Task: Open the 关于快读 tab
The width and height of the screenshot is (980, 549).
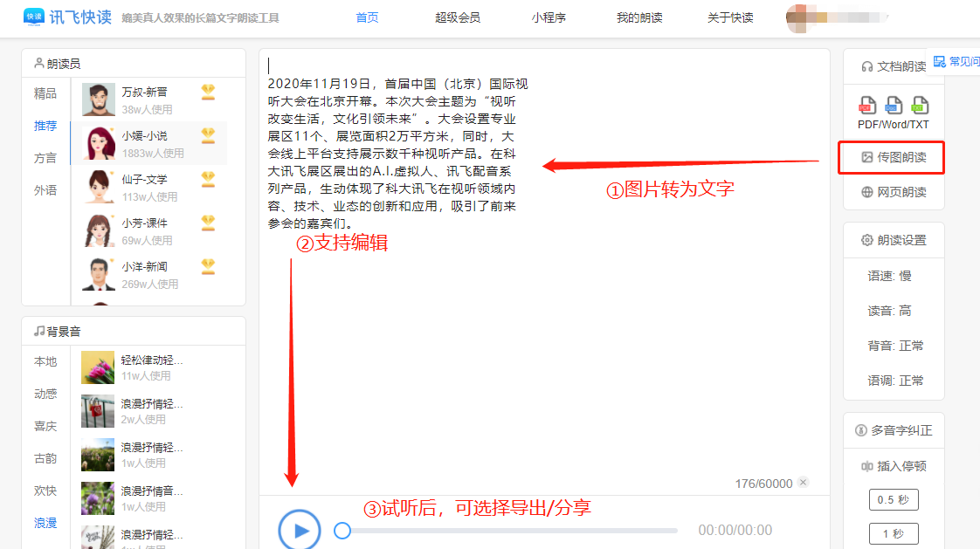Action: pos(730,17)
